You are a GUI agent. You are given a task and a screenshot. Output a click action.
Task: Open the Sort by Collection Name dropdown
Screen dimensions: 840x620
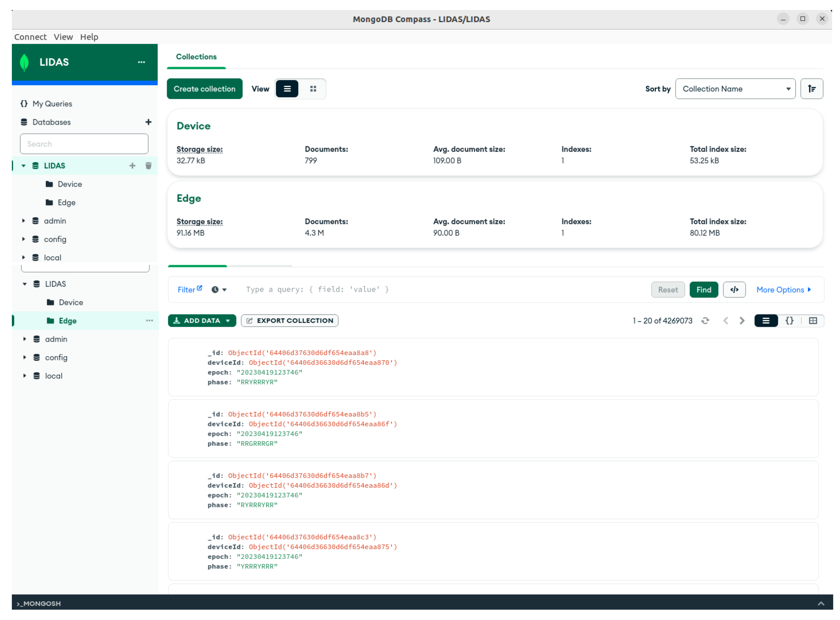(x=735, y=89)
